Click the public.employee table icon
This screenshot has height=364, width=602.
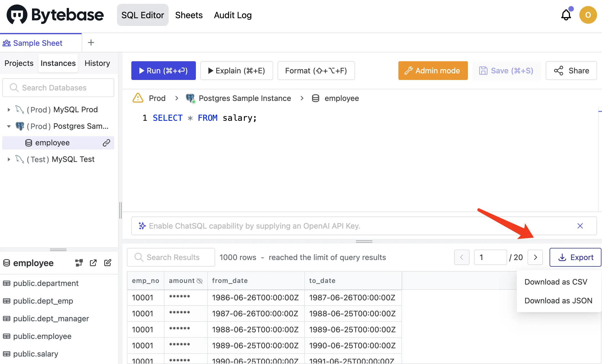click(7, 336)
